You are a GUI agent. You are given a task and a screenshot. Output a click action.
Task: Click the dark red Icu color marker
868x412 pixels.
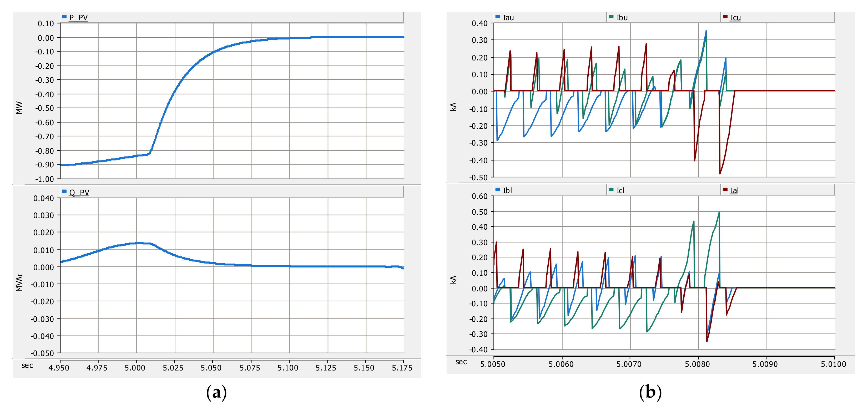pos(725,17)
